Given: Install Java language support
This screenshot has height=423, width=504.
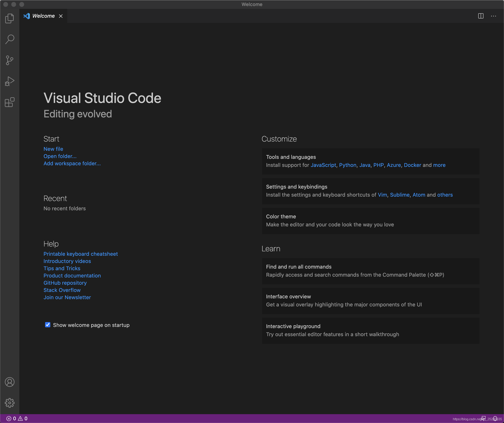Looking at the screenshot, I should 365,165.
